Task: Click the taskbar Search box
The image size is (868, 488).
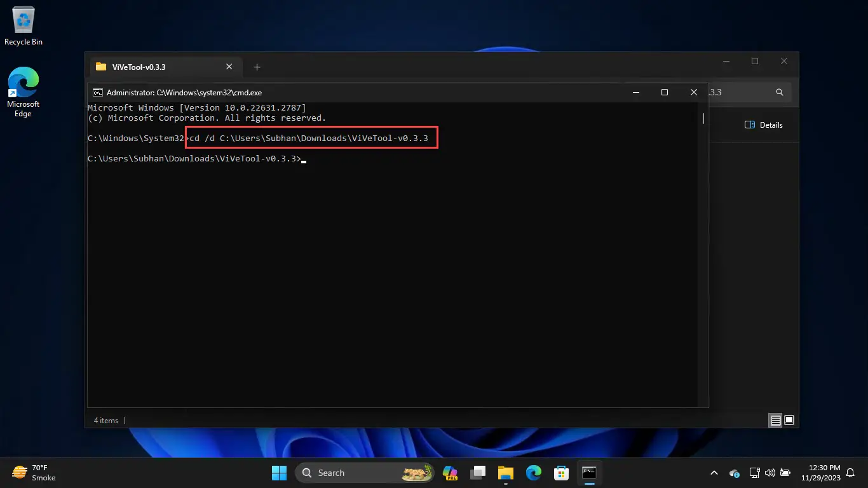Action: (x=365, y=473)
